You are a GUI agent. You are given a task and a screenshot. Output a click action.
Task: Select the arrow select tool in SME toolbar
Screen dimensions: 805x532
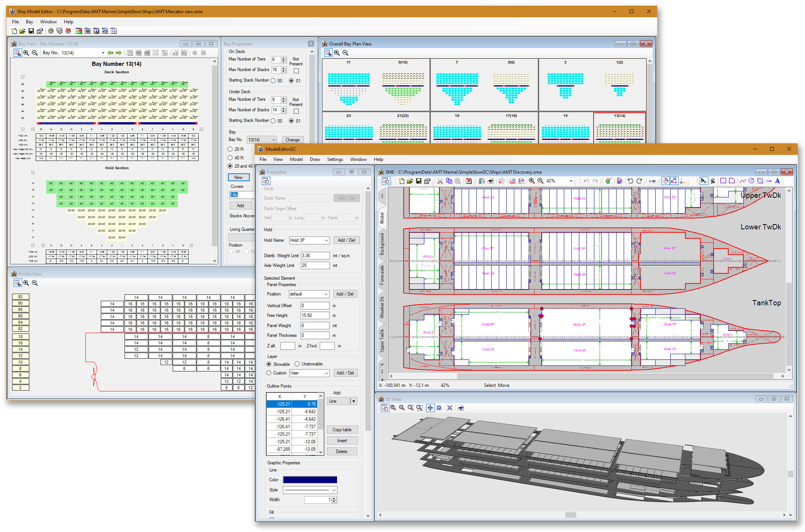point(703,181)
